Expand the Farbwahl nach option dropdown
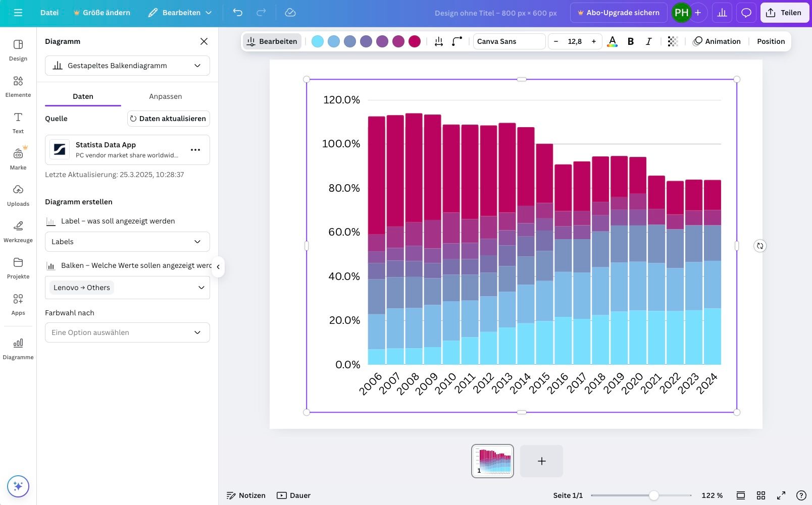 click(127, 332)
